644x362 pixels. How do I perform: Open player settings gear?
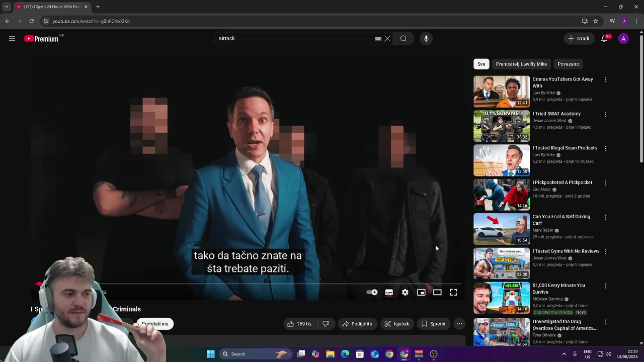pyautogui.click(x=405, y=292)
